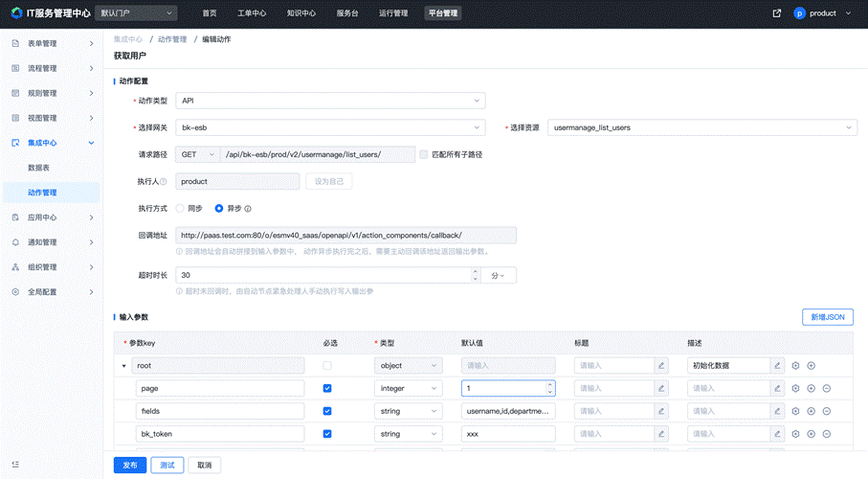
Task: Open the 动作类型 API dropdown
Action: 330,101
